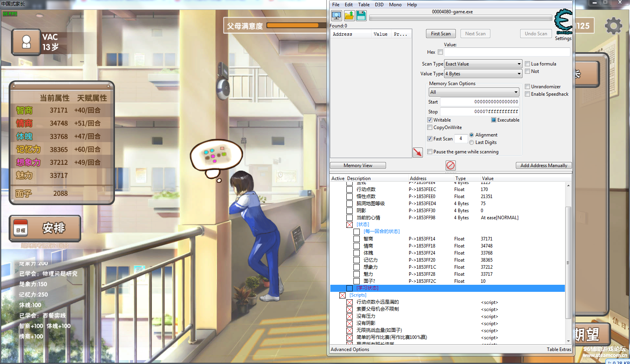
Task: Click the open process monitor icon
Action: [x=337, y=16]
